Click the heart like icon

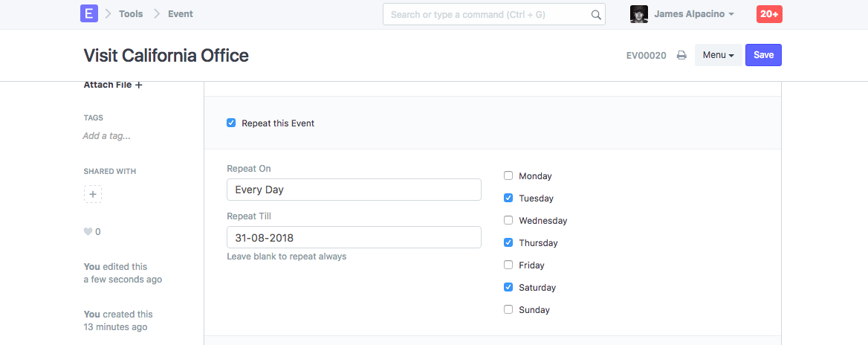pos(88,232)
